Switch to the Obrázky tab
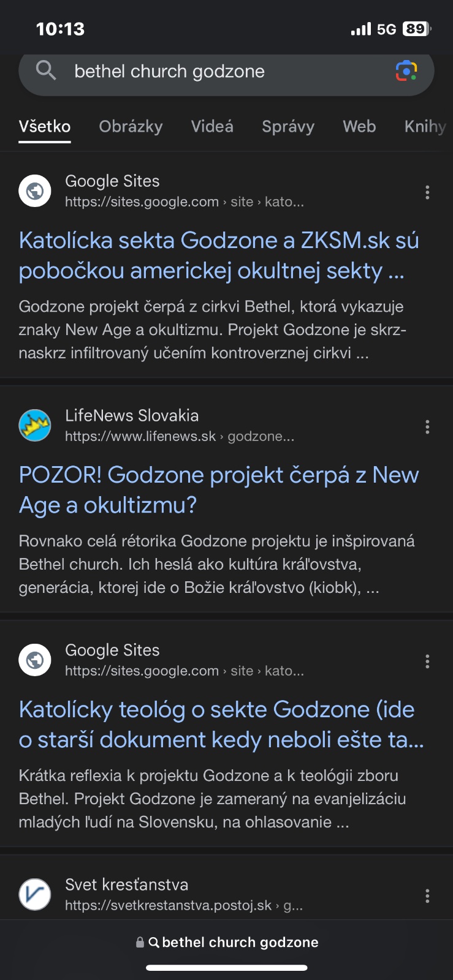The height and width of the screenshot is (980, 453). pos(131,127)
